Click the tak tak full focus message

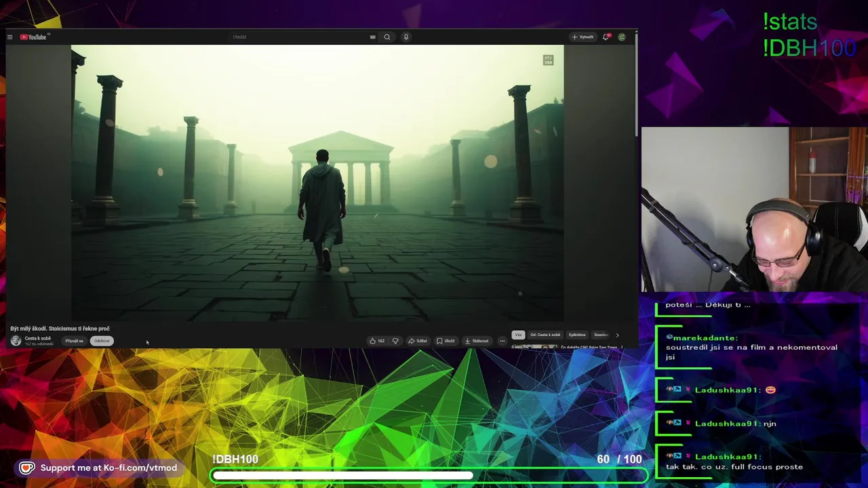[734, 462]
